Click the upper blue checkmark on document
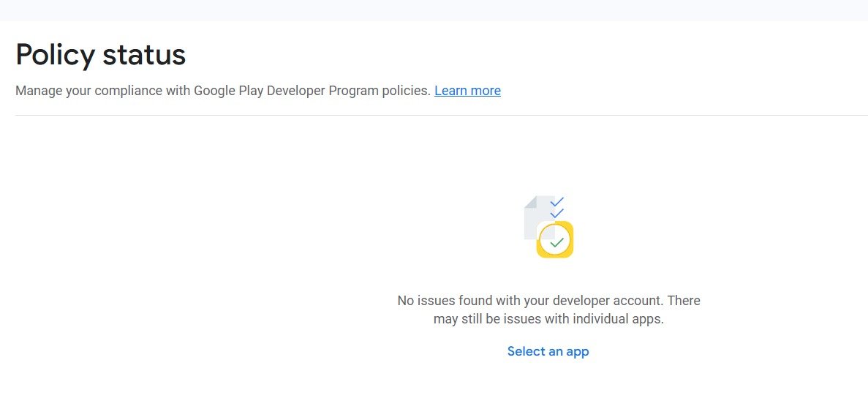The height and width of the screenshot is (420, 868). click(x=557, y=202)
